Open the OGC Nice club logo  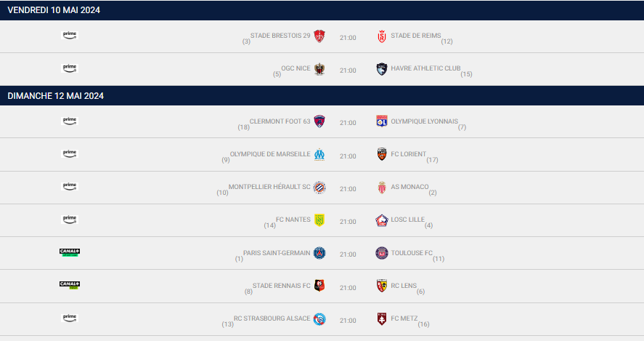tap(319, 69)
